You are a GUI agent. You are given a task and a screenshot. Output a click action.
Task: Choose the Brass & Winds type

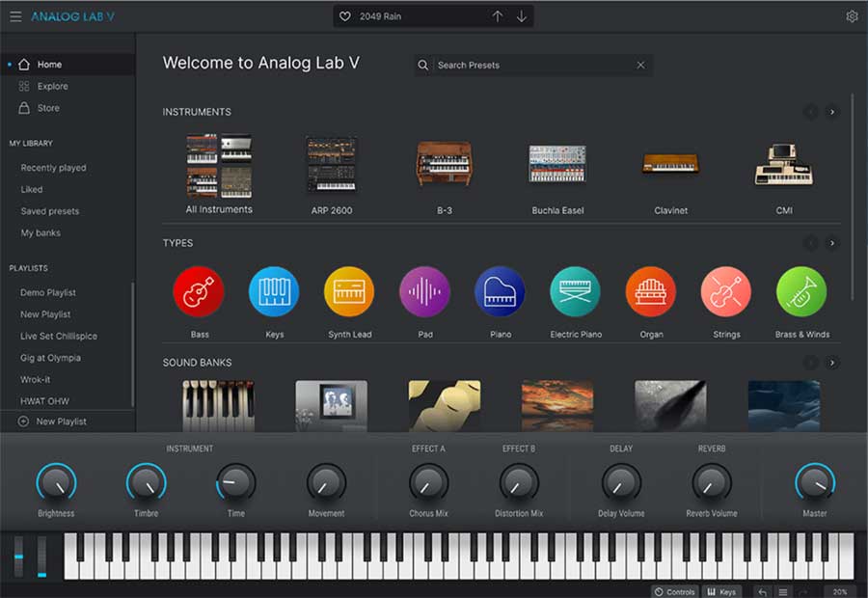coord(801,292)
